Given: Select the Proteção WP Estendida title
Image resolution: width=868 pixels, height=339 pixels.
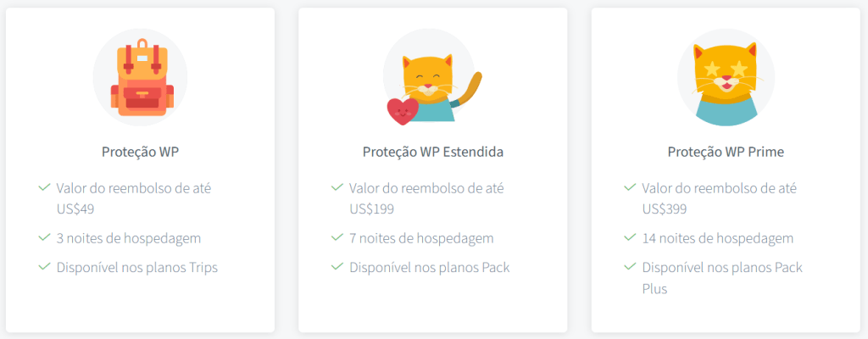Looking at the screenshot, I should coord(433,153).
